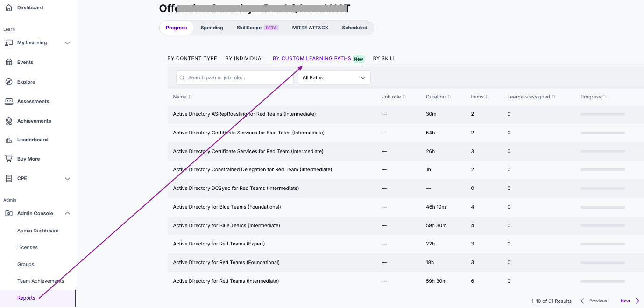Screen dimensions: 644x308
Task: Click the Dashboard home icon
Action: point(8,7)
